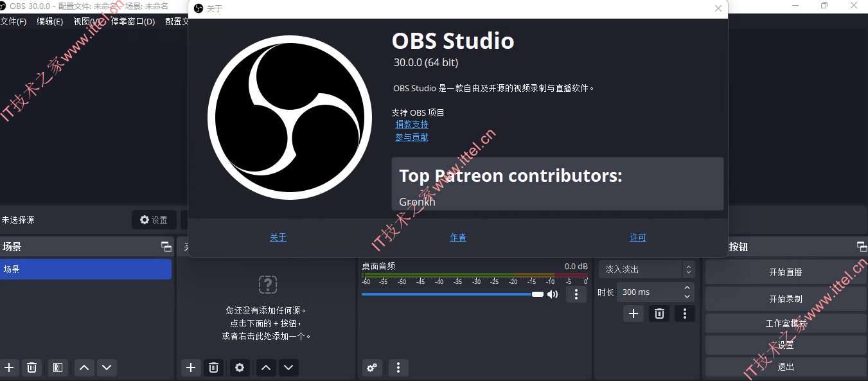Open 设置 from the Controls panel
This screenshot has height=381, width=868.
pos(786,345)
